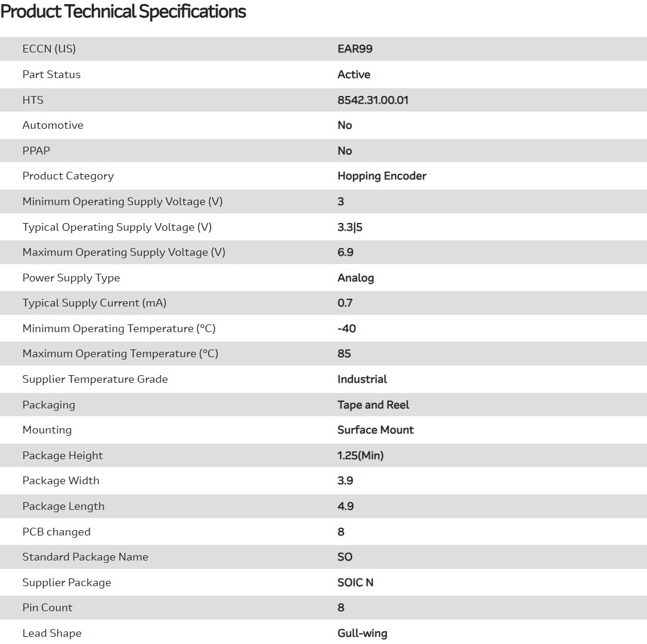This screenshot has width=647, height=644.
Task: Click the 6.9 maximum voltage value
Action: pos(345,252)
